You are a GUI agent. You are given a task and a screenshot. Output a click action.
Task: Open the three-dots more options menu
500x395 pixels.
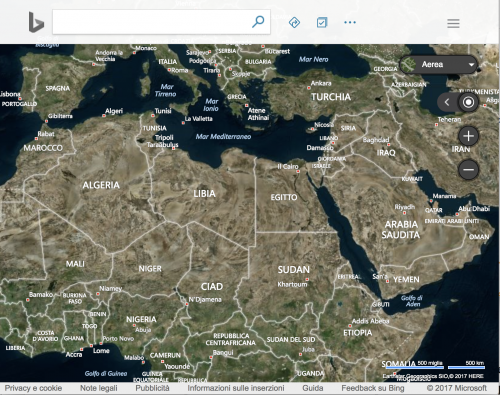click(x=350, y=22)
